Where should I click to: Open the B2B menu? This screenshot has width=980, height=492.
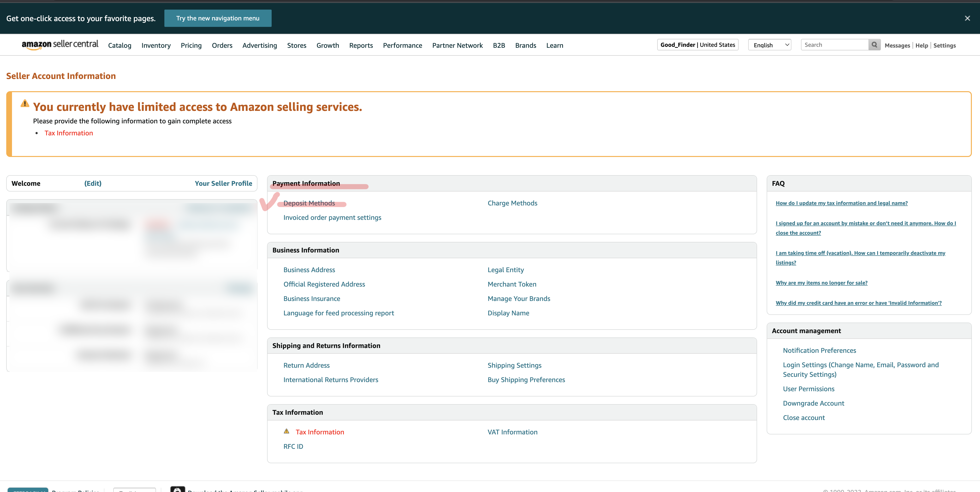(499, 45)
